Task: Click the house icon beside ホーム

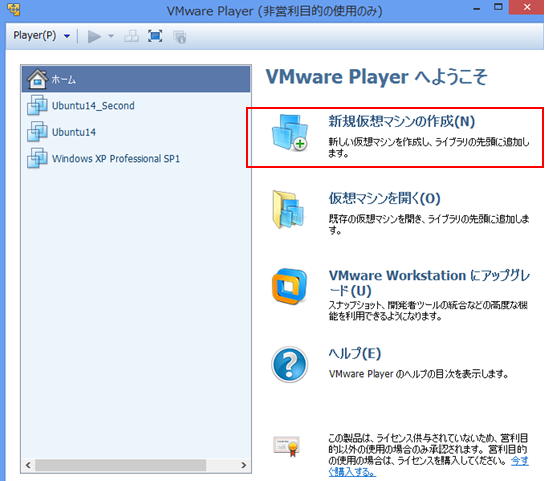Action: coord(37,79)
